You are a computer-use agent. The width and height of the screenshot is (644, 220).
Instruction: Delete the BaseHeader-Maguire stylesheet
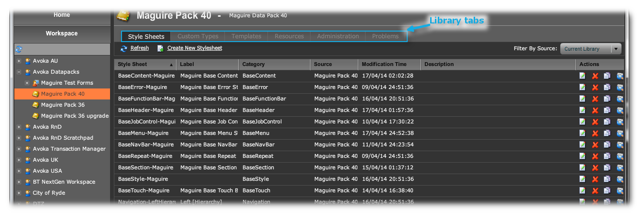[x=595, y=110]
